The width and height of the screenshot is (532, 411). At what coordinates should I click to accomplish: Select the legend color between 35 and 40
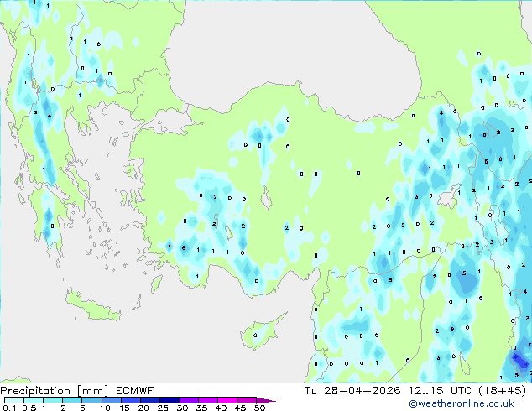tap(208, 400)
